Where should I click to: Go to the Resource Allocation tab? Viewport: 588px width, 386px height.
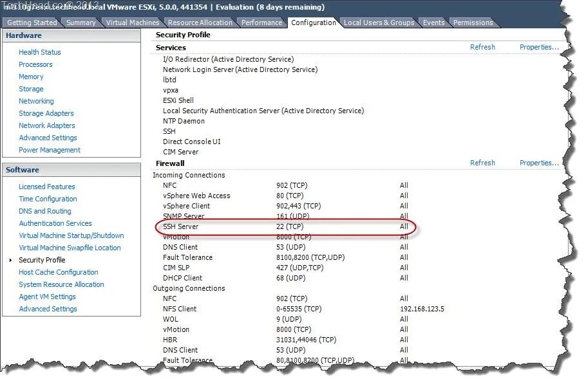[200, 23]
